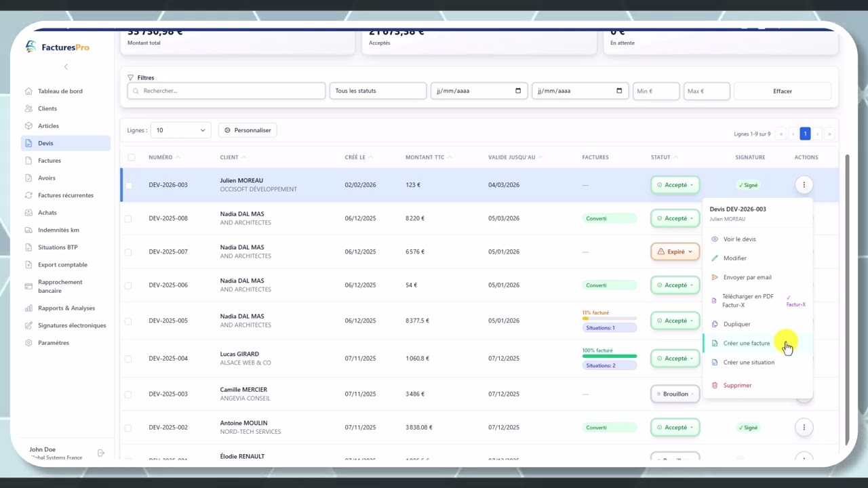This screenshot has width=868, height=488.
Task: Select checkbox for DEV-2025-007 row
Action: point(128,252)
